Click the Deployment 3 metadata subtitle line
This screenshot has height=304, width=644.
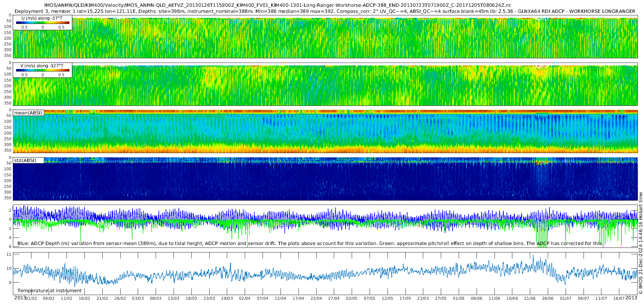(325, 11)
